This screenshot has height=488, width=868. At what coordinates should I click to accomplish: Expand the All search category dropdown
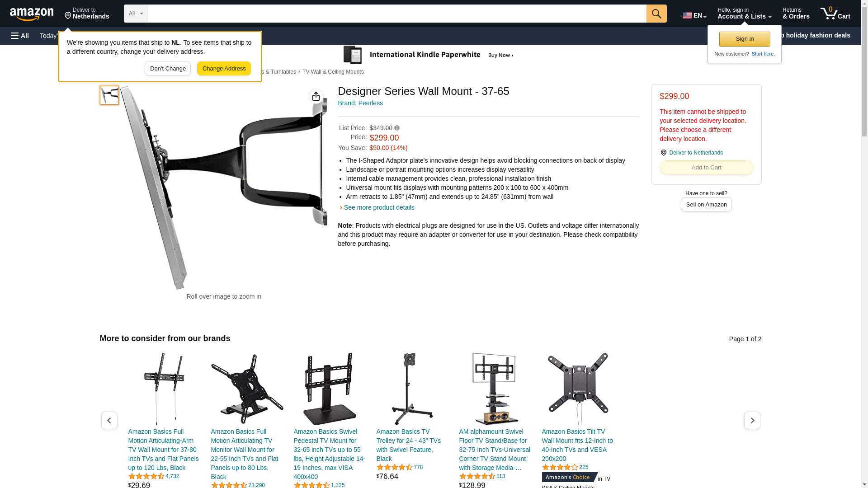click(136, 14)
